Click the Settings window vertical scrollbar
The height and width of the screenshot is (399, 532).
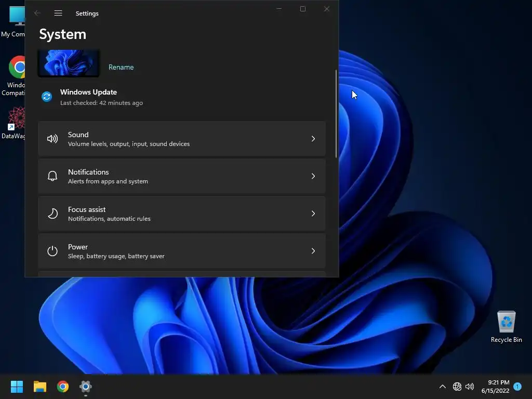336,114
